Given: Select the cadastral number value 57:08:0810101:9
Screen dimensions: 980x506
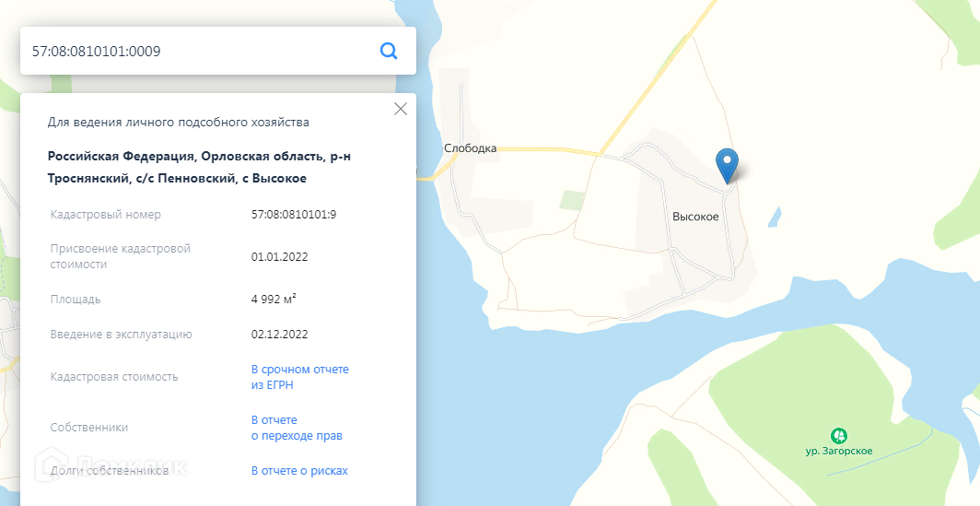Looking at the screenshot, I should click(293, 215).
